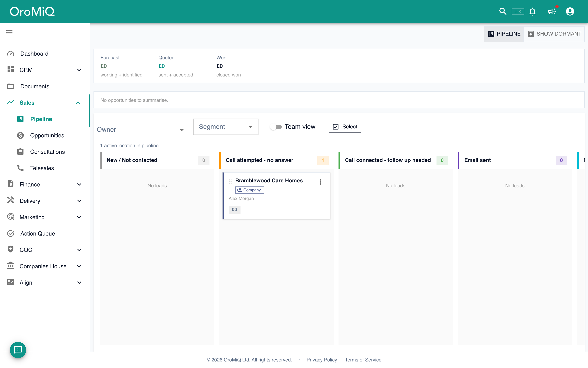Open Consultations under Sales
The width and height of the screenshot is (588, 368).
coord(45,152)
